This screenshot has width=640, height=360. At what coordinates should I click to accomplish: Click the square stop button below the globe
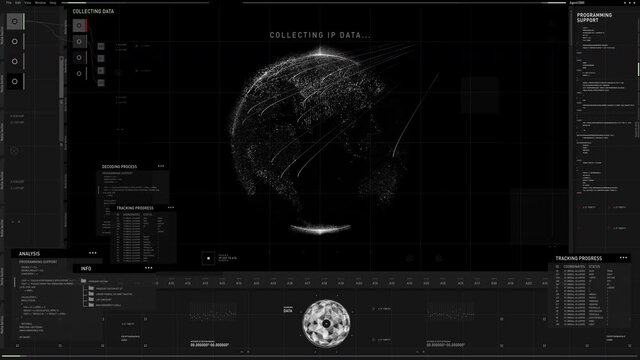coord(208,258)
